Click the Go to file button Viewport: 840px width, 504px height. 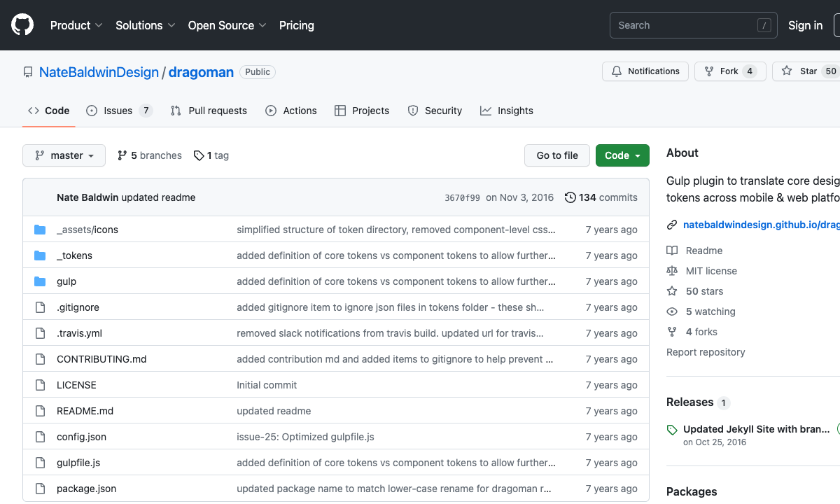pyautogui.click(x=557, y=155)
